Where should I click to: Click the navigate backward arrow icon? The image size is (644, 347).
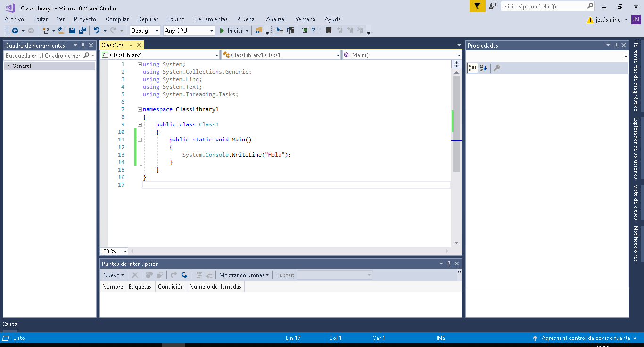pyautogui.click(x=15, y=30)
